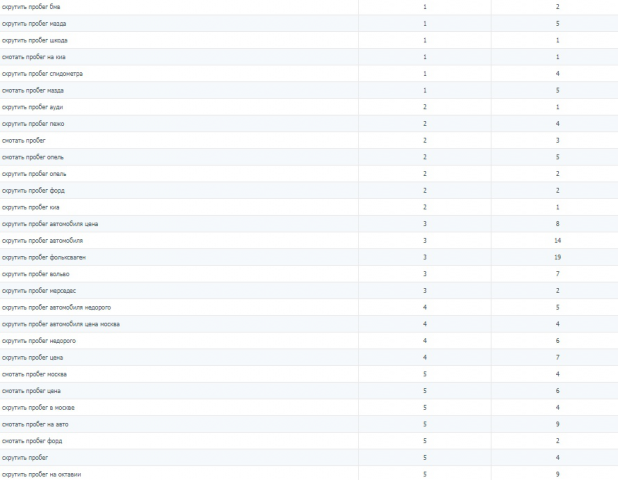Click the value 19 in the фольксваген row

point(557,257)
